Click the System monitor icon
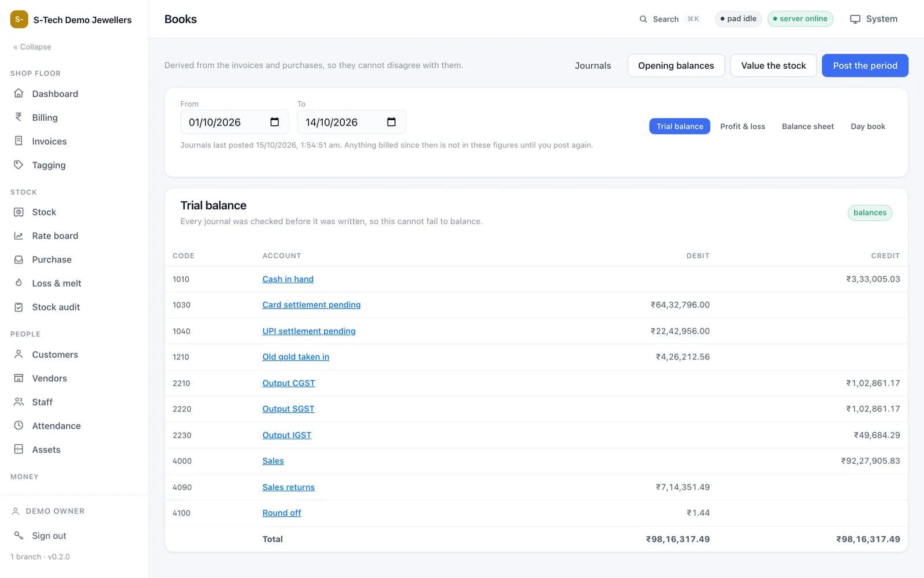Viewport: 924px width, 578px height. (x=855, y=19)
